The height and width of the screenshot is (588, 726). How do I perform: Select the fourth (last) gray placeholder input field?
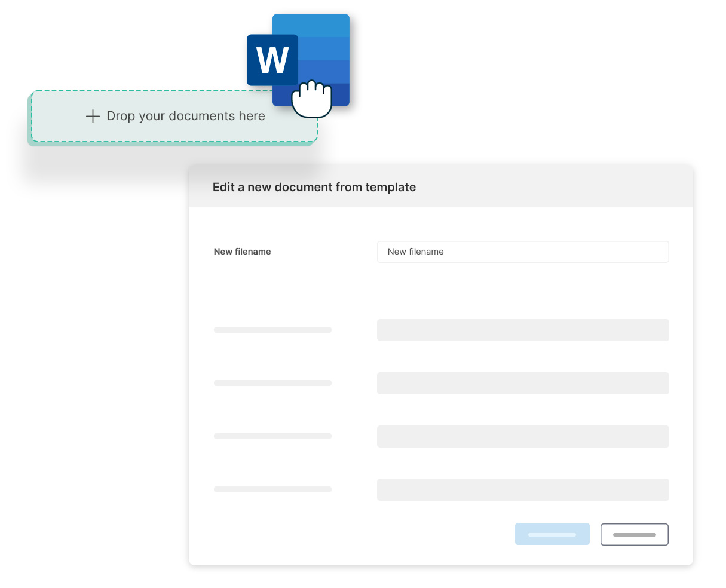(523, 489)
